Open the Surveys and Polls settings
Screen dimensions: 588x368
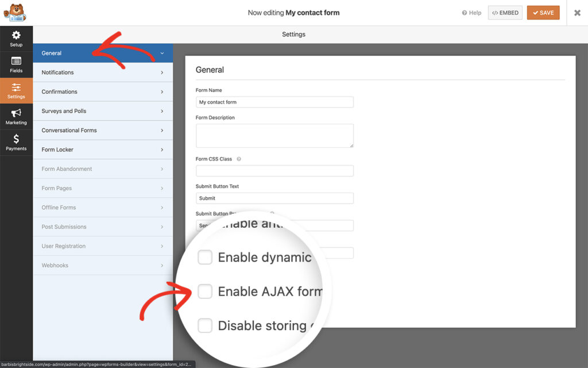pos(103,110)
